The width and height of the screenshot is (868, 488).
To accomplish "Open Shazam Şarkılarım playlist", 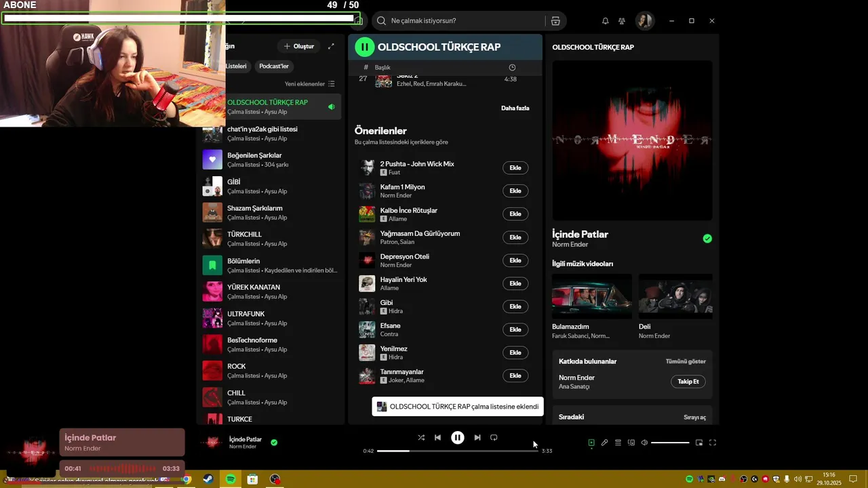I will point(271,212).
